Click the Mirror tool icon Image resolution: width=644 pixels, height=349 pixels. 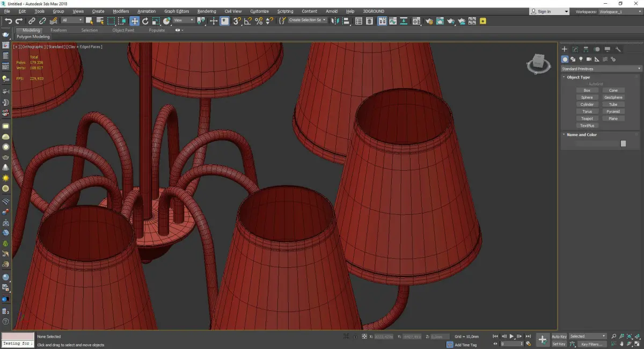(335, 21)
